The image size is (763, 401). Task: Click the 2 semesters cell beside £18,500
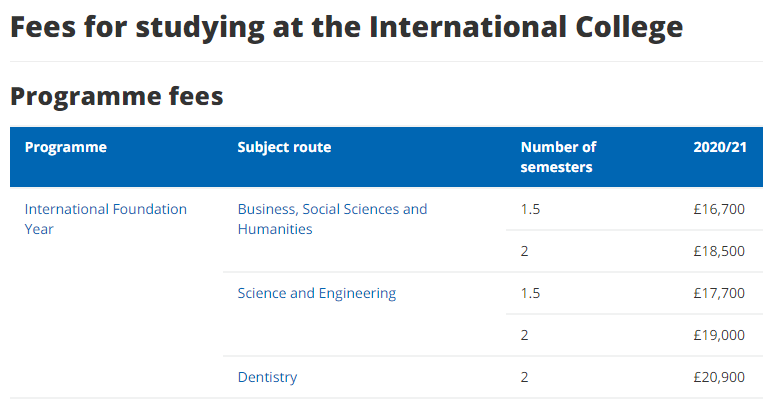(525, 251)
